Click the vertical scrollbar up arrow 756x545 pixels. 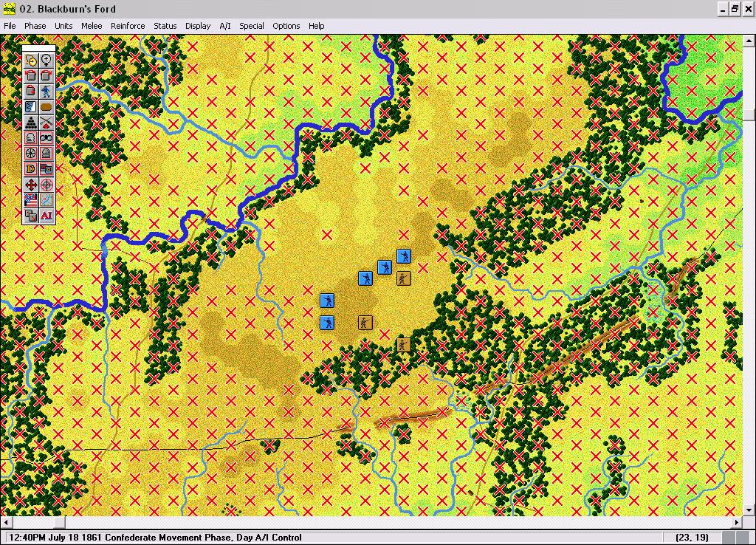coord(749,41)
